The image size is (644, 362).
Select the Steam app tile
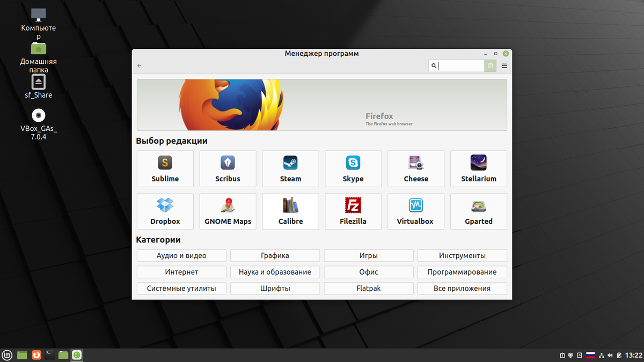click(x=290, y=169)
